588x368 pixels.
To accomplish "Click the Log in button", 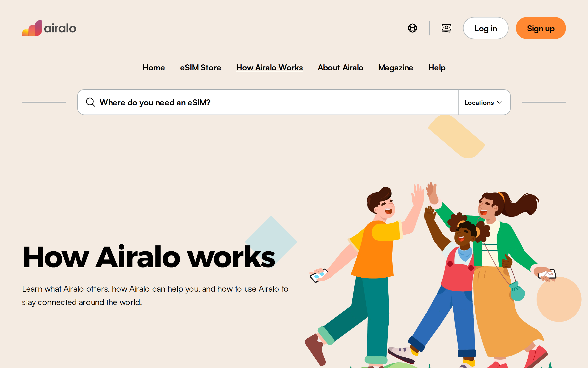I will coord(486,28).
